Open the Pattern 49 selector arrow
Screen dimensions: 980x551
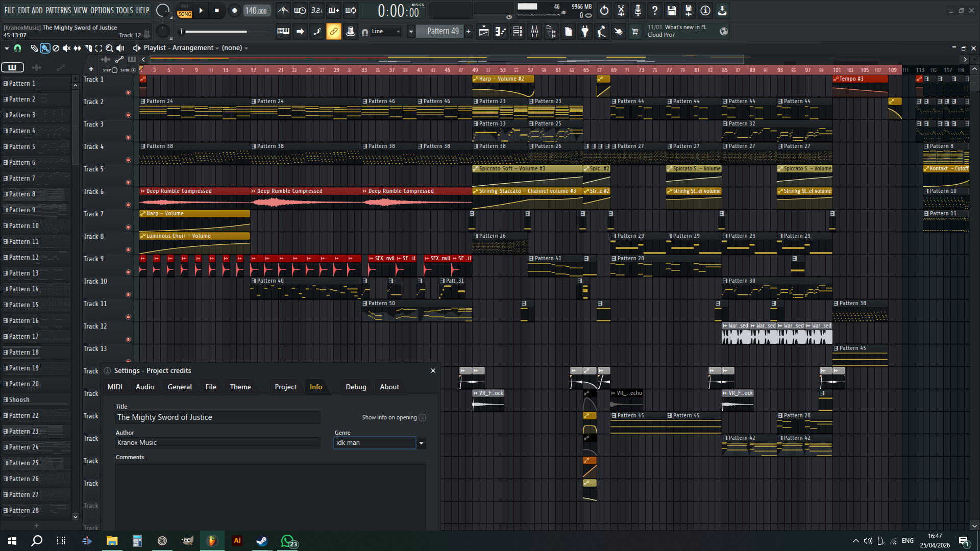(411, 32)
